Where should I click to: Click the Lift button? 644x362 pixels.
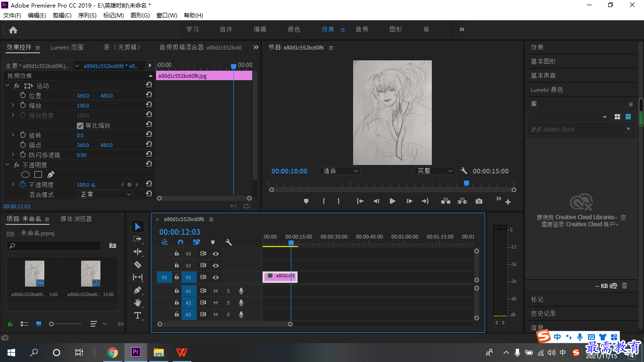click(446, 201)
